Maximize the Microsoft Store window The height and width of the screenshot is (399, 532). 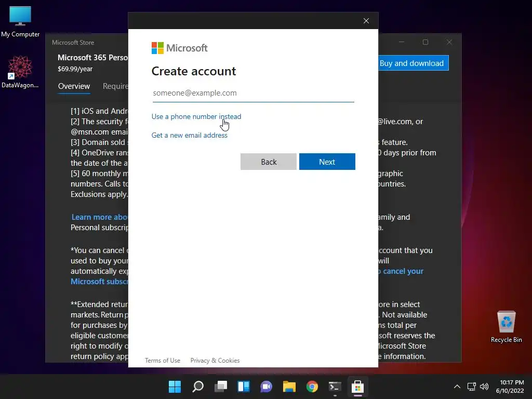coord(425,42)
